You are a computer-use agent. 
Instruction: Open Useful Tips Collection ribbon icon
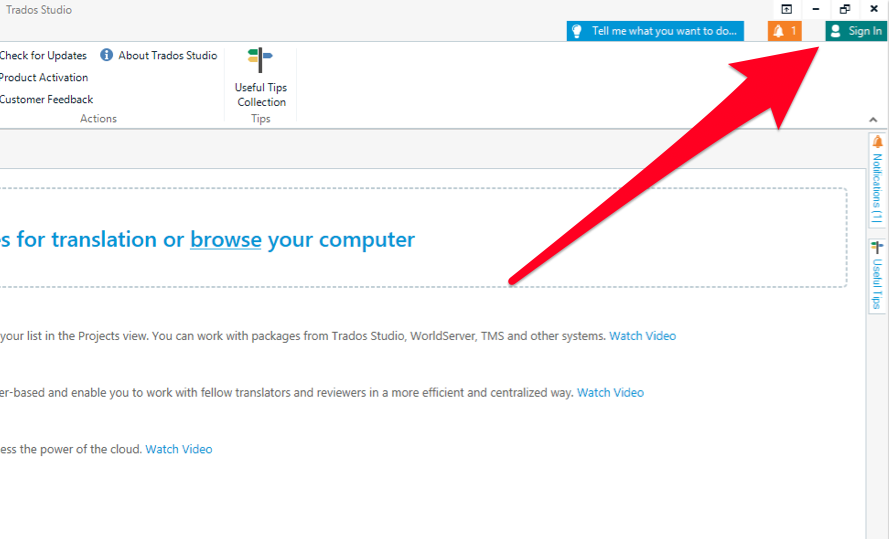(260, 60)
